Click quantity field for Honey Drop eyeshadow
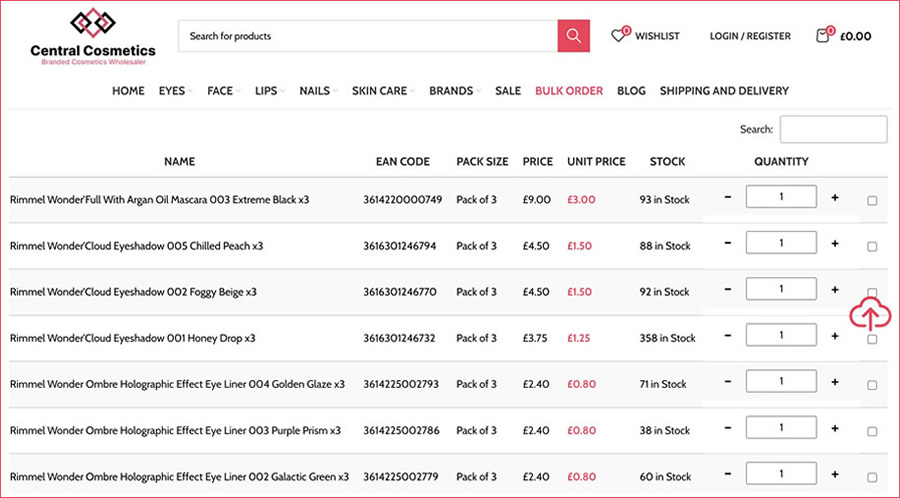 click(781, 335)
